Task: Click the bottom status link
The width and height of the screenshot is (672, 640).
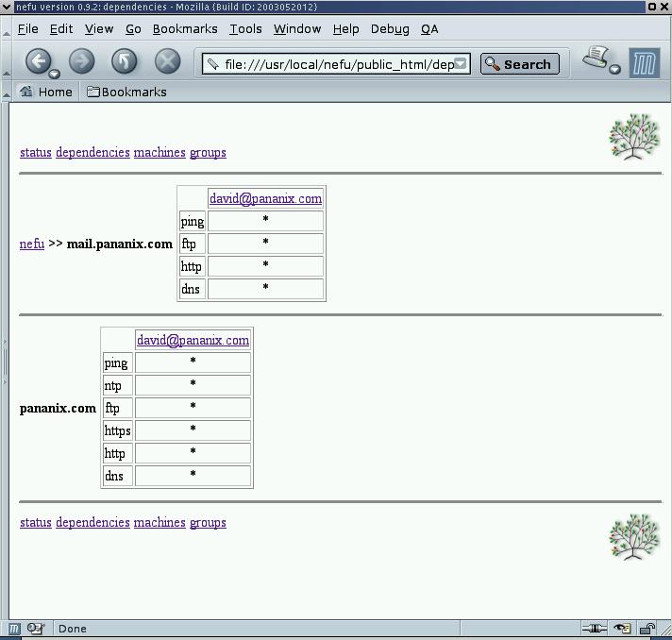Action: (x=36, y=522)
